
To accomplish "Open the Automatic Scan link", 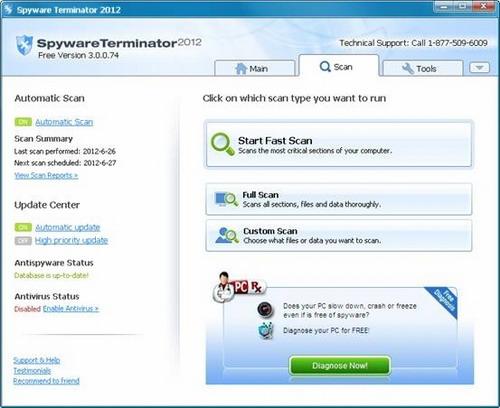I will pos(64,122).
